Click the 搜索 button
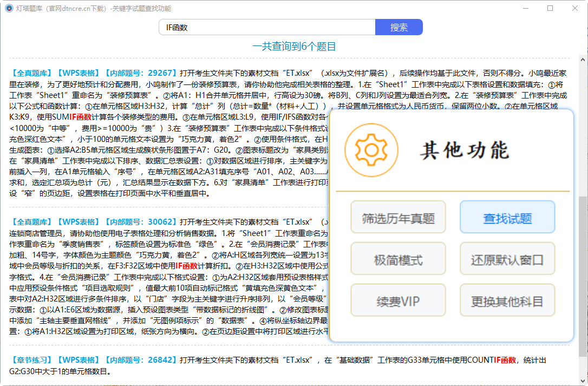The width and height of the screenshot is (588, 386). 398,27
